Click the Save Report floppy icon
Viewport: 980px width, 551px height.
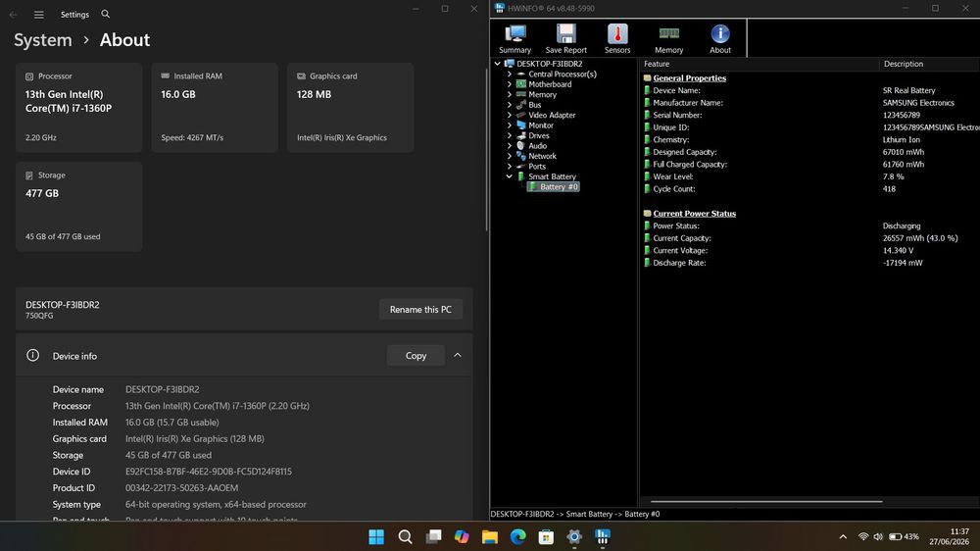[x=566, y=39]
